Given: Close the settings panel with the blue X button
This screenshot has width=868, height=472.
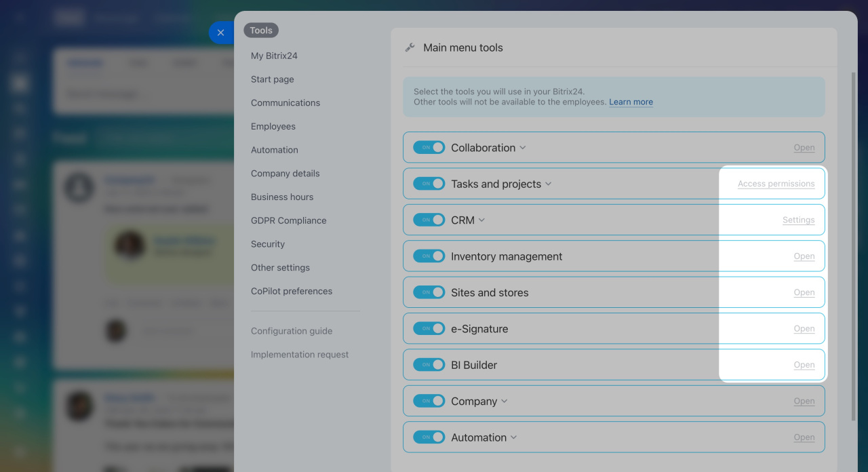Looking at the screenshot, I should point(220,33).
